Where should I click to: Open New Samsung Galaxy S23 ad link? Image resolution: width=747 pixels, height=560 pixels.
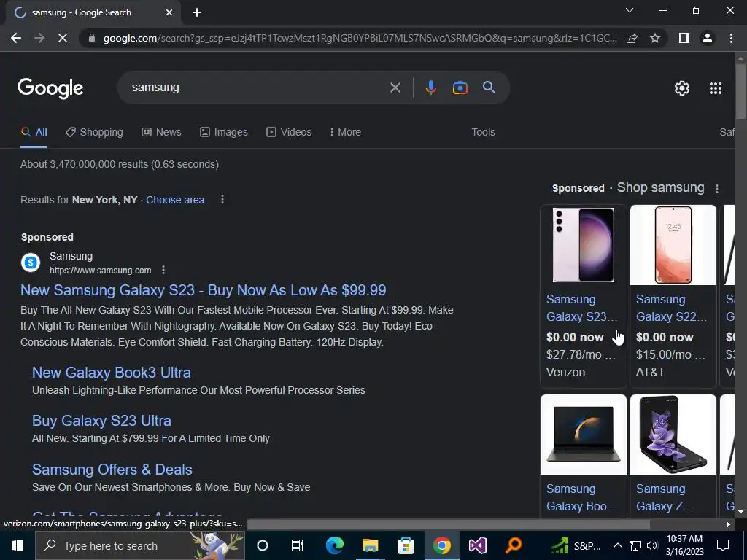tap(204, 290)
